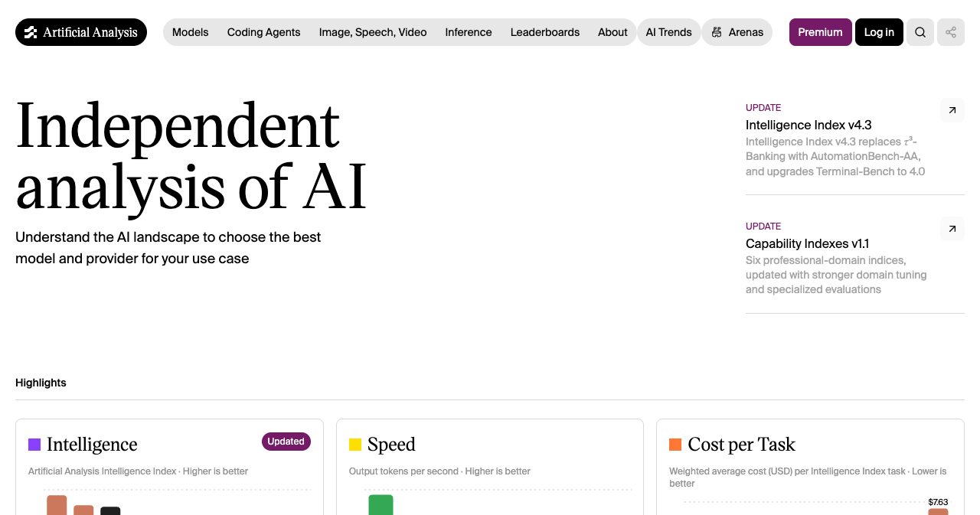980x515 pixels.
Task: Click the $7.63 bar in Cost chart
Action: point(938,511)
